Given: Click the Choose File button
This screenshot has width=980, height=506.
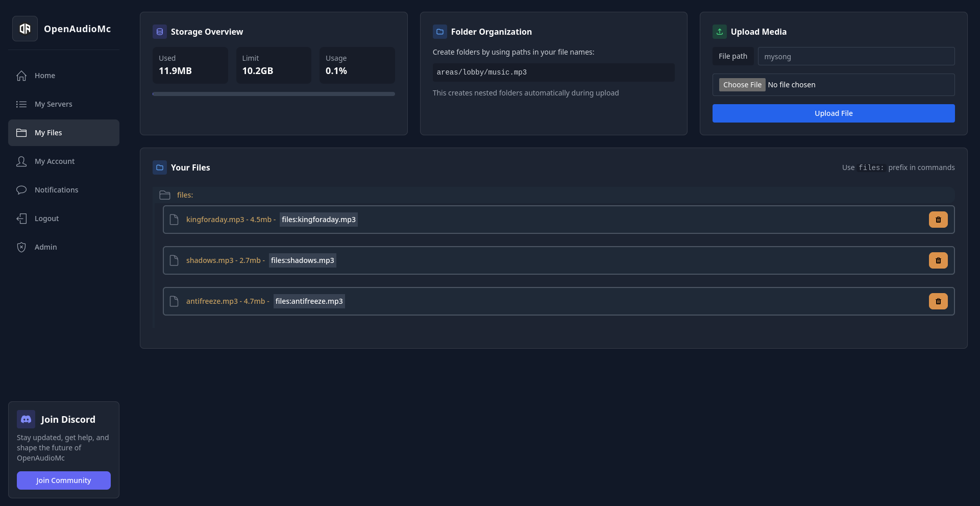Looking at the screenshot, I should coord(742,85).
